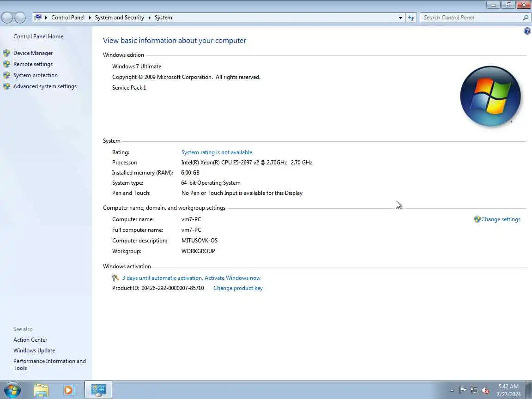This screenshot has height=399, width=532.
Task: Click the network tray icon
Action: 474,391
